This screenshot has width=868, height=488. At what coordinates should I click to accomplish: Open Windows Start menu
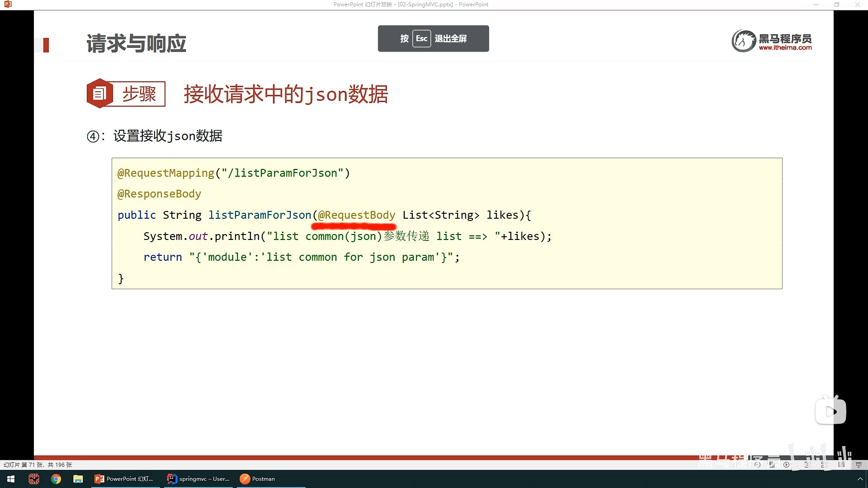(11, 479)
